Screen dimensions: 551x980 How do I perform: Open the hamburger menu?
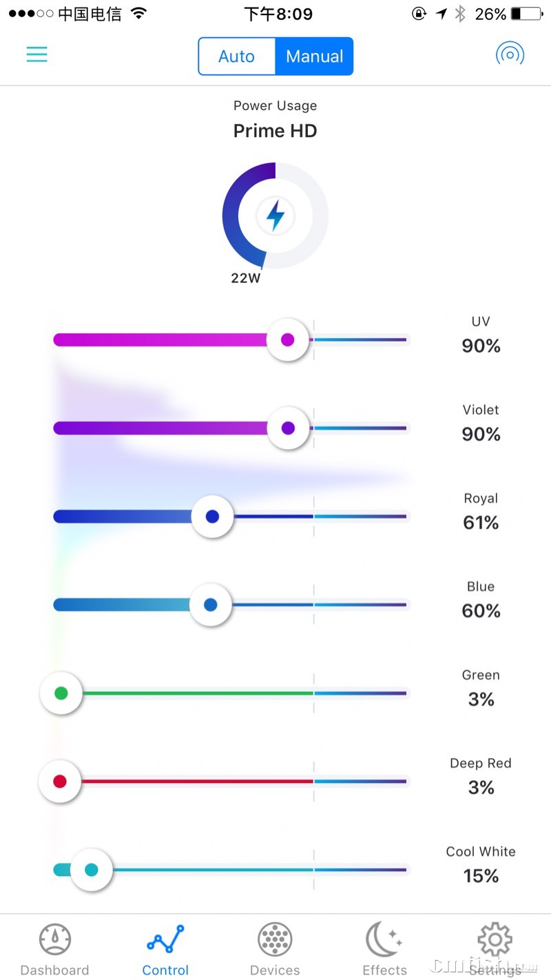[37, 54]
